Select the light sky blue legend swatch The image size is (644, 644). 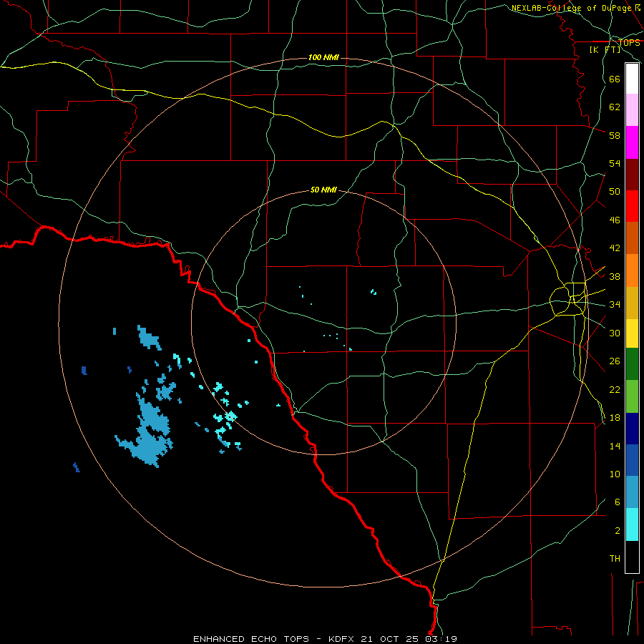tap(632, 492)
